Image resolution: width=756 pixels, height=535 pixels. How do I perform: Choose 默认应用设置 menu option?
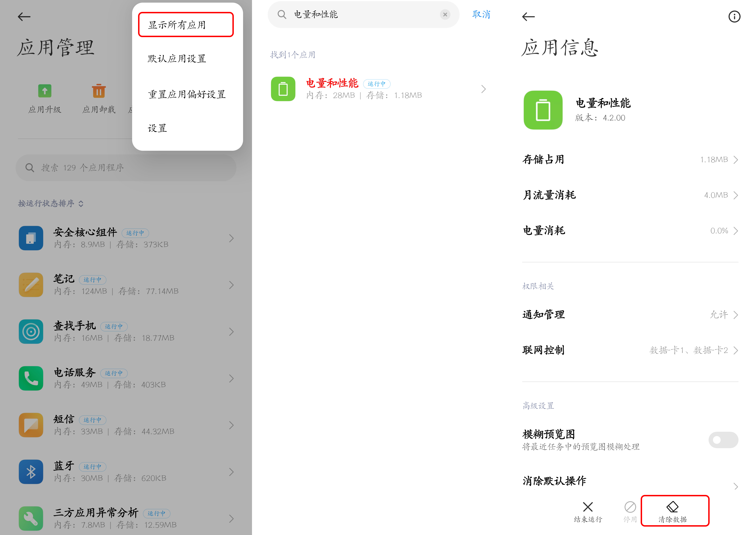pos(177,59)
